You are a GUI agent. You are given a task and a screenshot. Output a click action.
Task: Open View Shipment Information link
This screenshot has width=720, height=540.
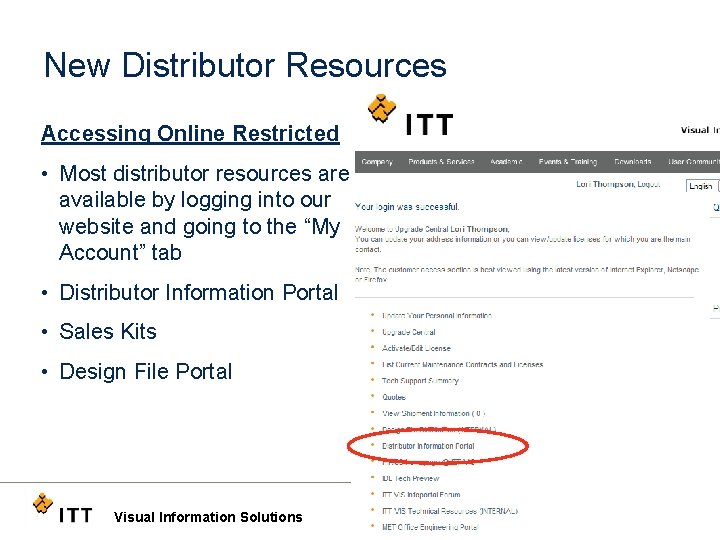[x=433, y=413]
